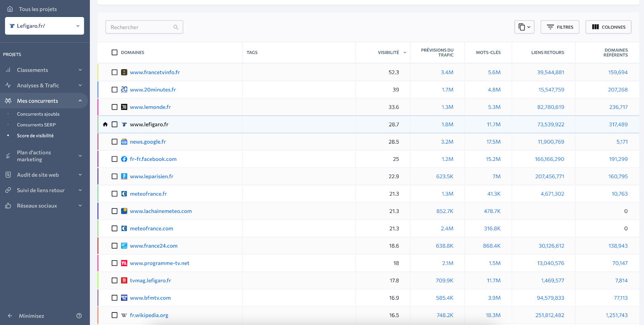Collapse the Mes concurrents chevron
The width and height of the screenshot is (644, 325).
pos(80,101)
